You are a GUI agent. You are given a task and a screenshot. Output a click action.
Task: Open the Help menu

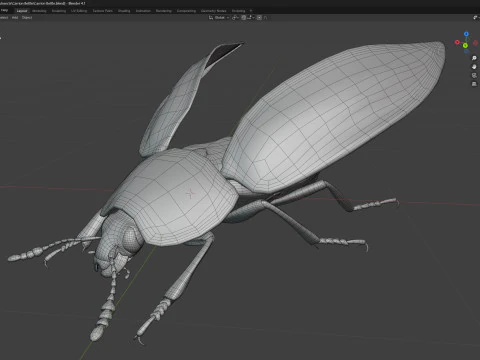point(4,11)
